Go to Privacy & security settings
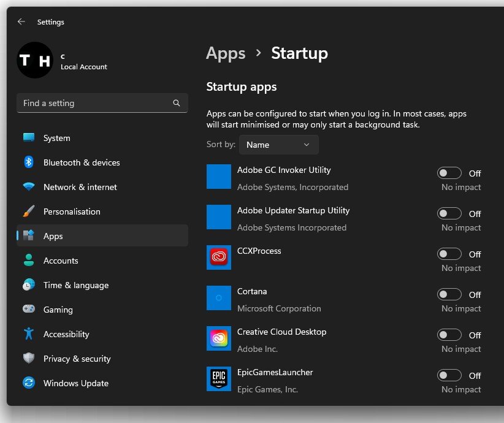The height and width of the screenshot is (423, 504). pyautogui.click(x=77, y=359)
